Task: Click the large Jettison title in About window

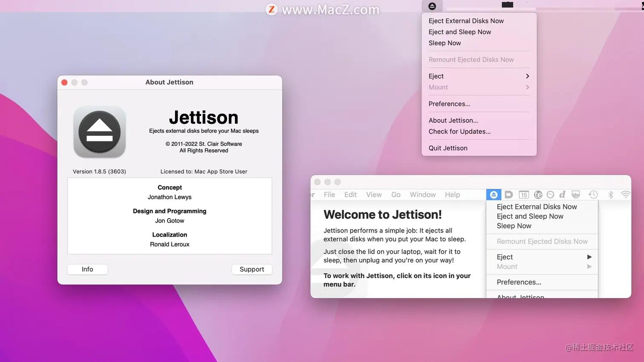Action: click(x=204, y=117)
